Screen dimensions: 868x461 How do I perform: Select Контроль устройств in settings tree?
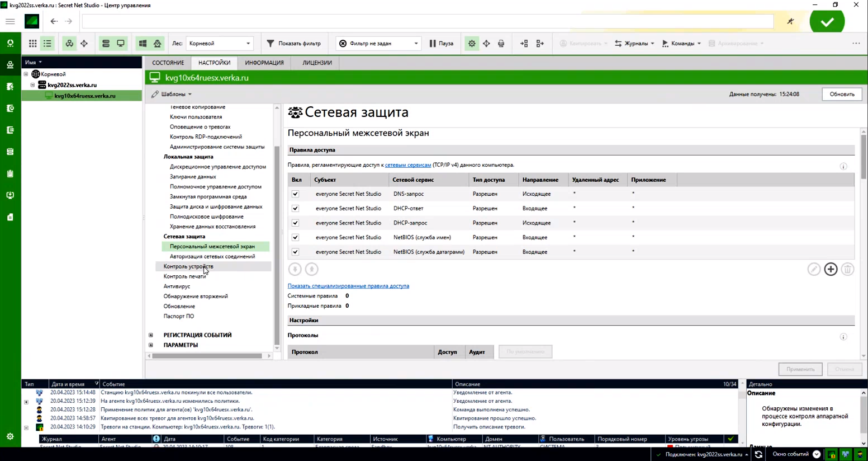tap(188, 267)
